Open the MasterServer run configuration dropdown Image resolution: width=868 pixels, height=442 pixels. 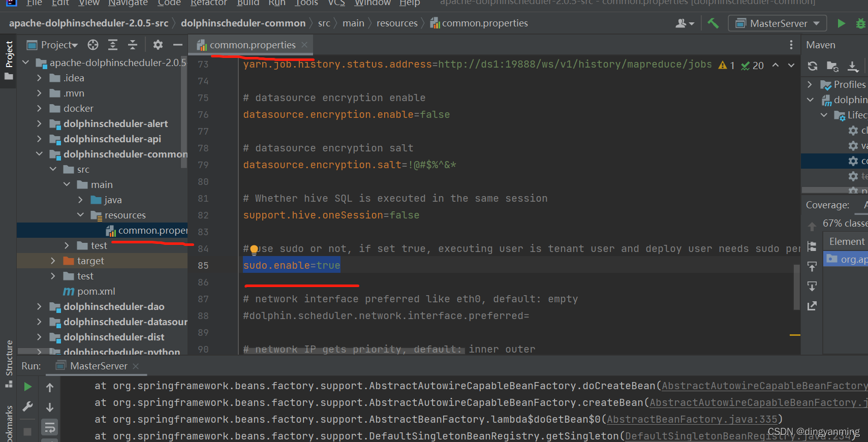(x=778, y=23)
